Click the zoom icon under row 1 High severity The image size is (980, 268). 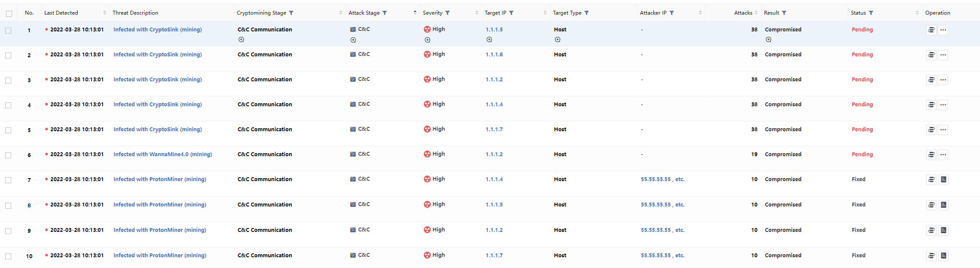(x=428, y=40)
